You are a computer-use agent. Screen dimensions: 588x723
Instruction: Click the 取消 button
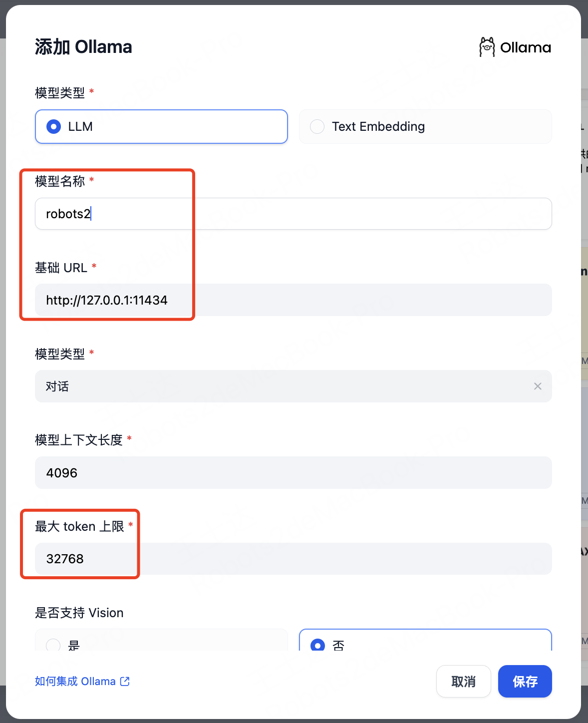tap(463, 681)
